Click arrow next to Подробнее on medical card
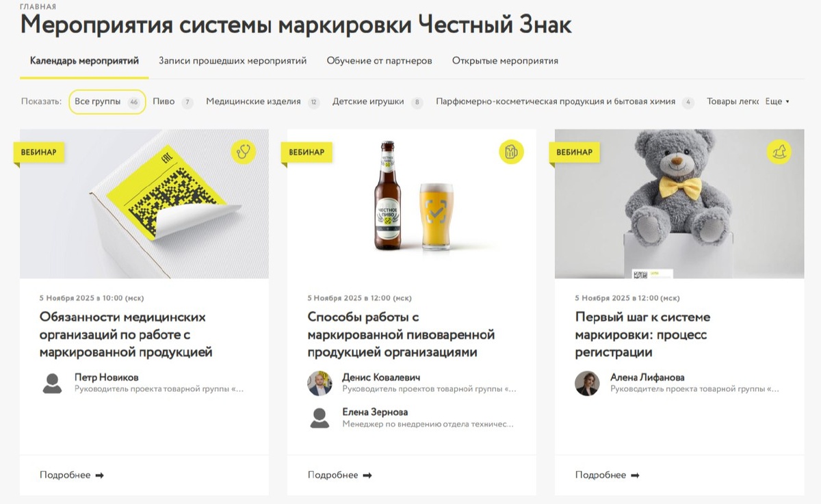This screenshot has height=504, width=821. click(x=100, y=475)
